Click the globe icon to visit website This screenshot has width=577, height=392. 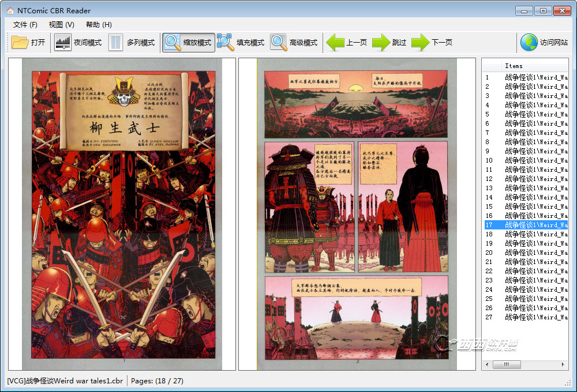click(x=529, y=42)
